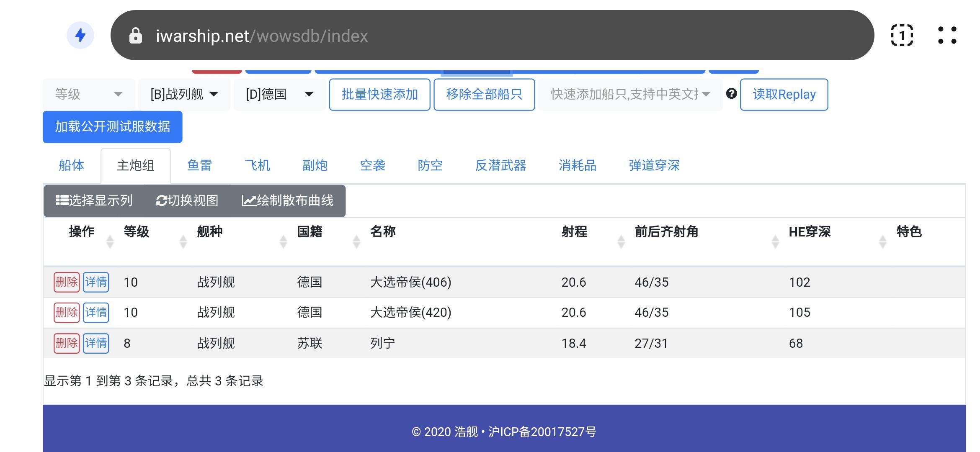
Task: Click the lightning bolt browser icon
Action: [x=80, y=35]
